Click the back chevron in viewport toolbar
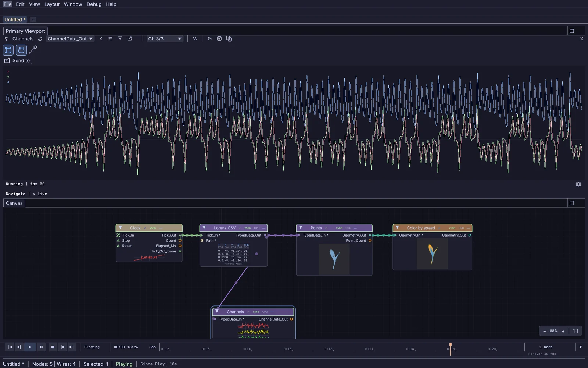This screenshot has width=588, height=368. coord(101,39)
